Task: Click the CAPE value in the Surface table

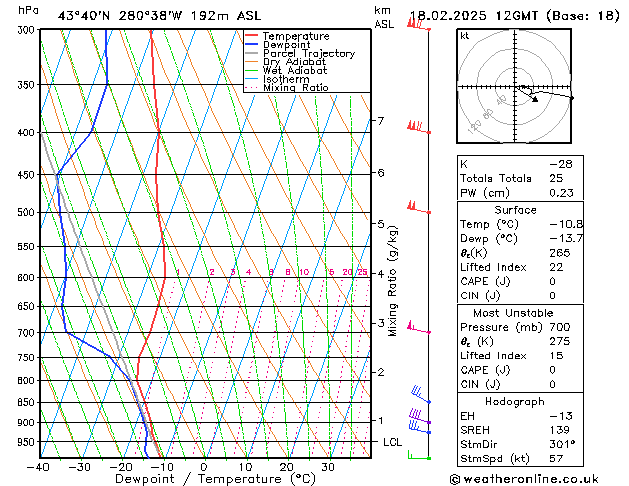Action: click(552, 281)
